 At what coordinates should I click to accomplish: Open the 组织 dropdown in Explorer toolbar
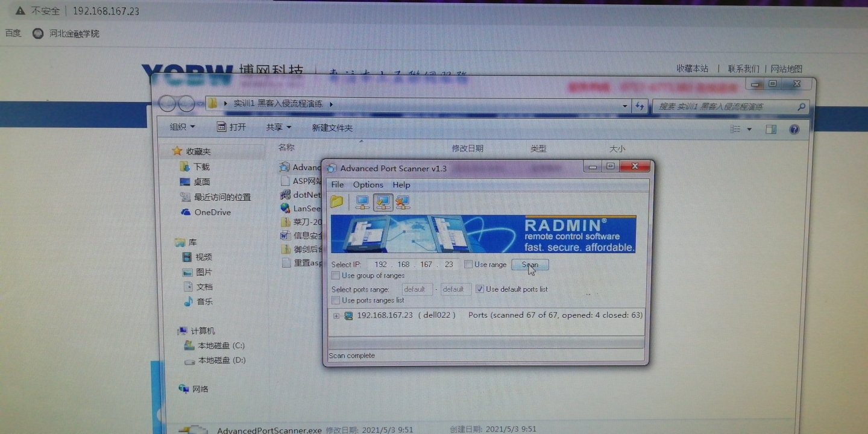[x=182, y=127]
